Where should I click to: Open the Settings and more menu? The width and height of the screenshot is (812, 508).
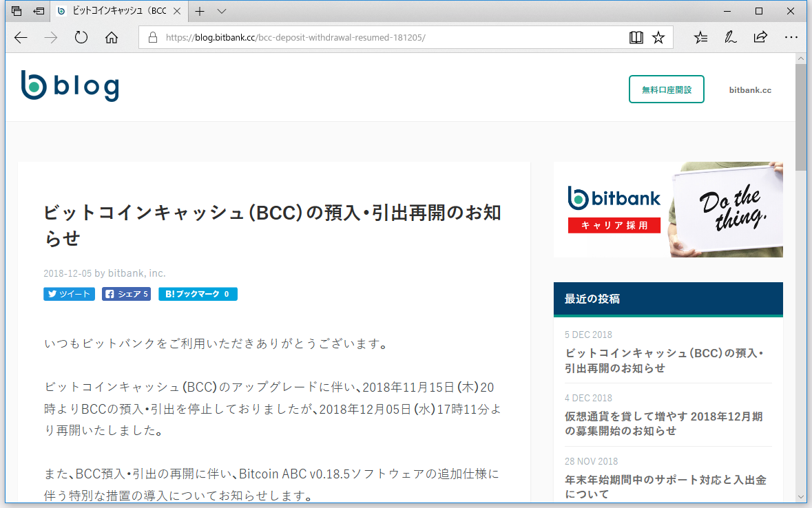coord(791,37)
